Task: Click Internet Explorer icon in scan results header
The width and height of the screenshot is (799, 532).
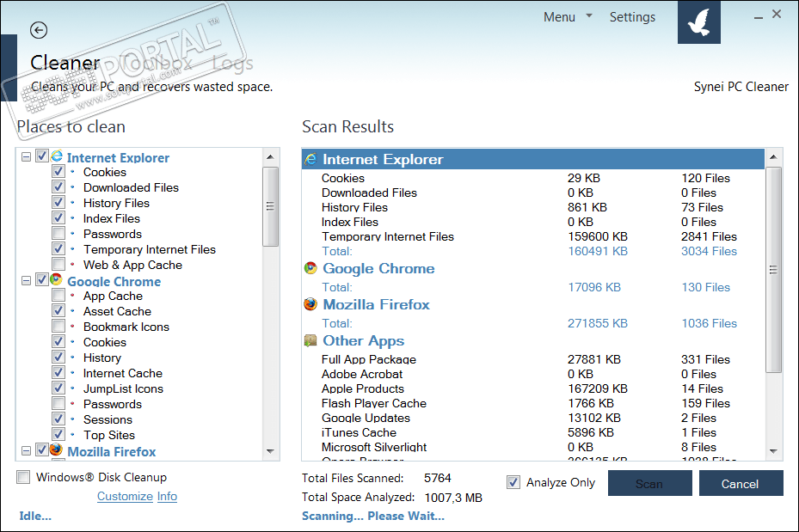Action: [x=310, y=159]
